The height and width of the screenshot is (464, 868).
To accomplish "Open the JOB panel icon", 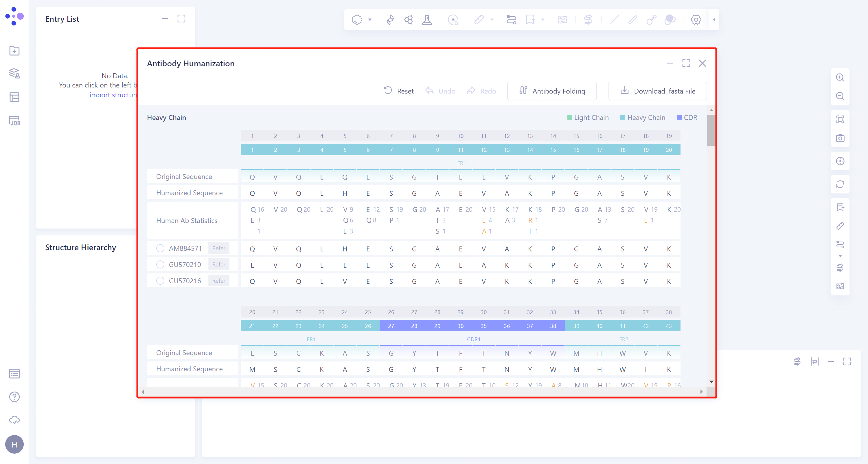I will [x=14, y=121].
